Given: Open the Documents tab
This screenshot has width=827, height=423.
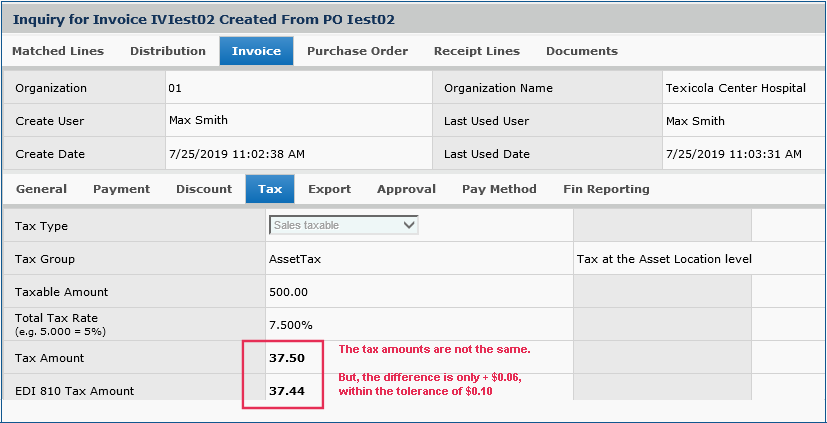Looking at the screenshot, I should point(581,51).
